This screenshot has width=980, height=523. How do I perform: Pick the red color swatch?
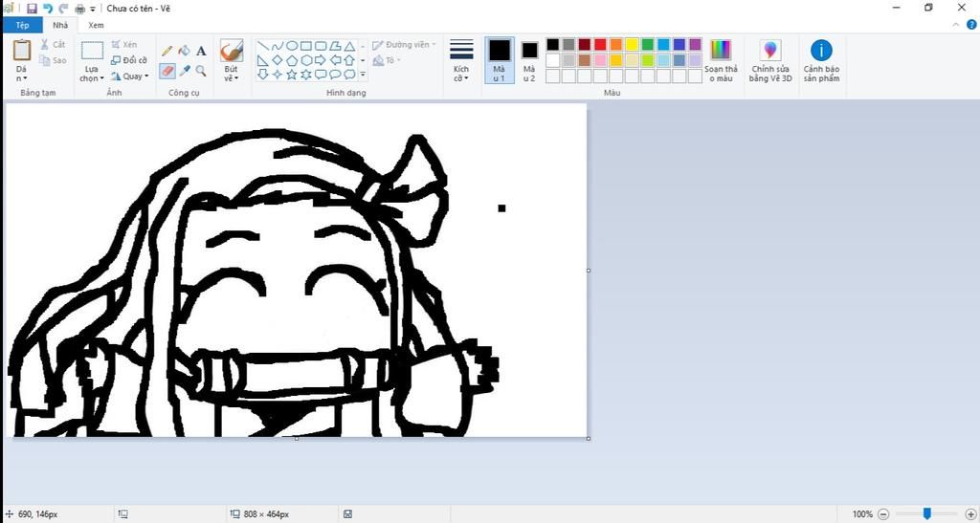(x=600, y=44)
